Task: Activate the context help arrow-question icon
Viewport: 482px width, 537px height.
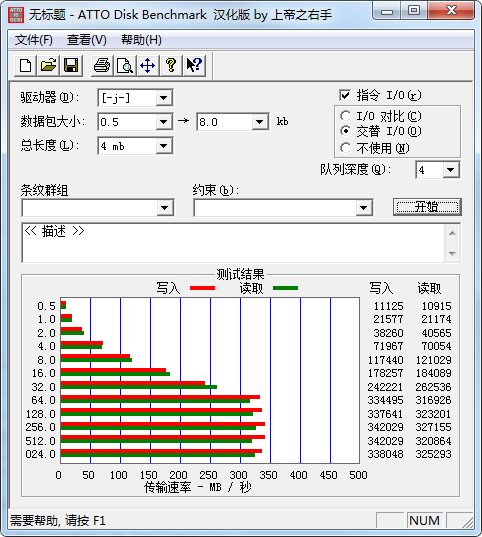Action: click(x=194, y=65)
